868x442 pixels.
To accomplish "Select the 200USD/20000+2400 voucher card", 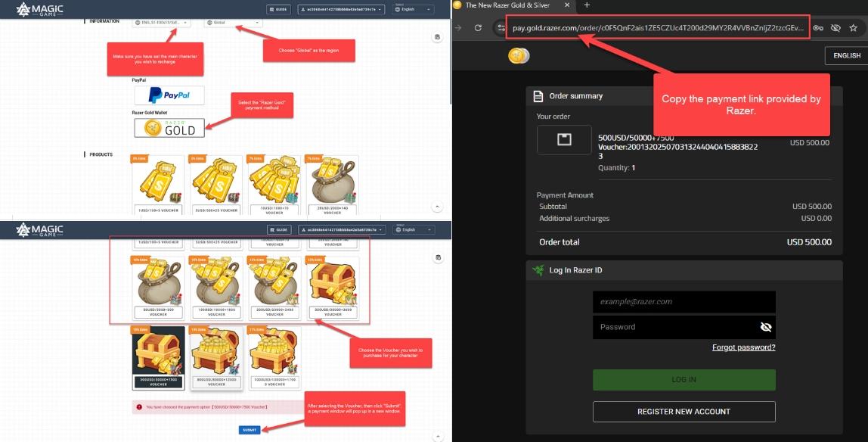I will [274, 288].
